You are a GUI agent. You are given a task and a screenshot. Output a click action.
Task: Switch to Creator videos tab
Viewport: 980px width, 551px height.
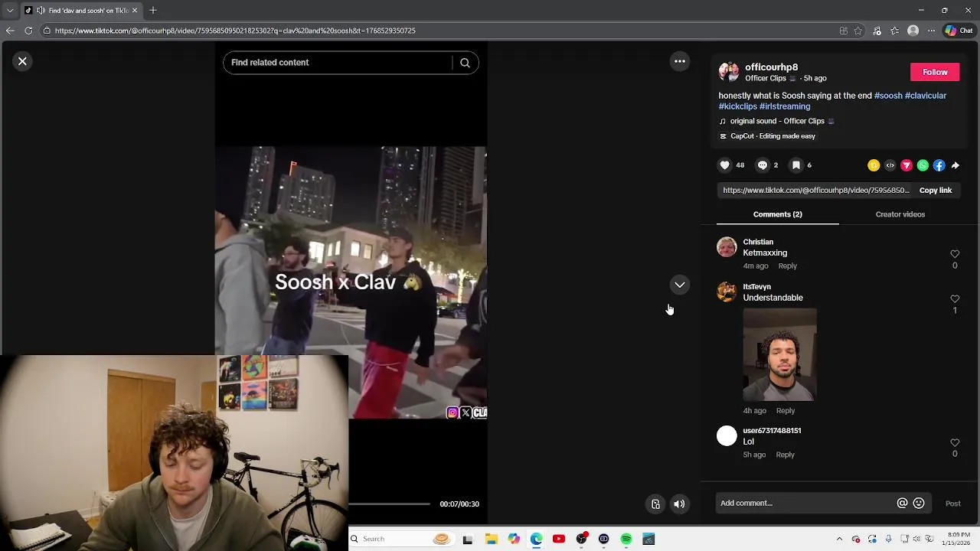click(900, 214)
